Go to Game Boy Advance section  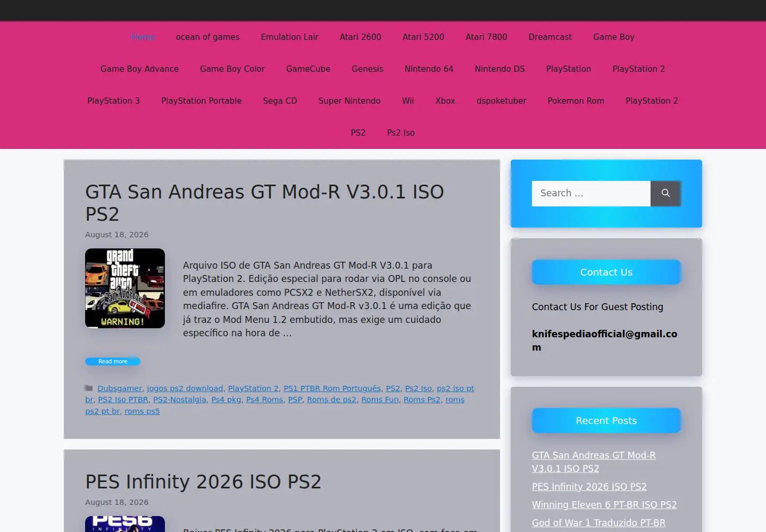139,69
